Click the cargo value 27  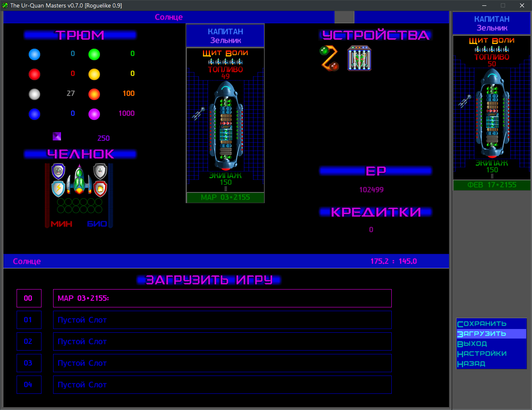pos(71,93)
